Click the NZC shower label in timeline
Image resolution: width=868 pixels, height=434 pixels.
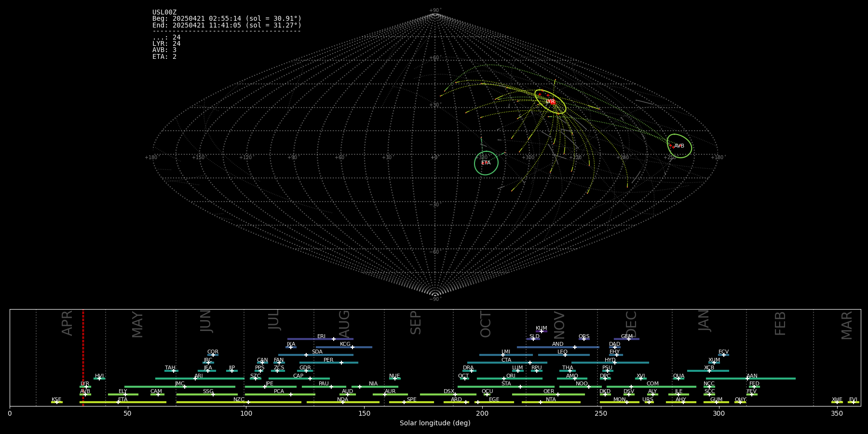click(239, 400)
